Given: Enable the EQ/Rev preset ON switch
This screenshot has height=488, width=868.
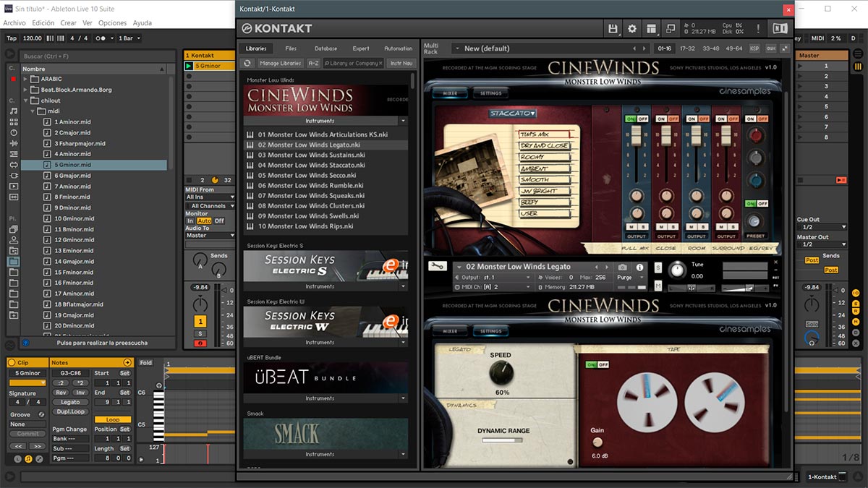Looking at the screenshot, I should pyautogui.click(x=752, y=204).
